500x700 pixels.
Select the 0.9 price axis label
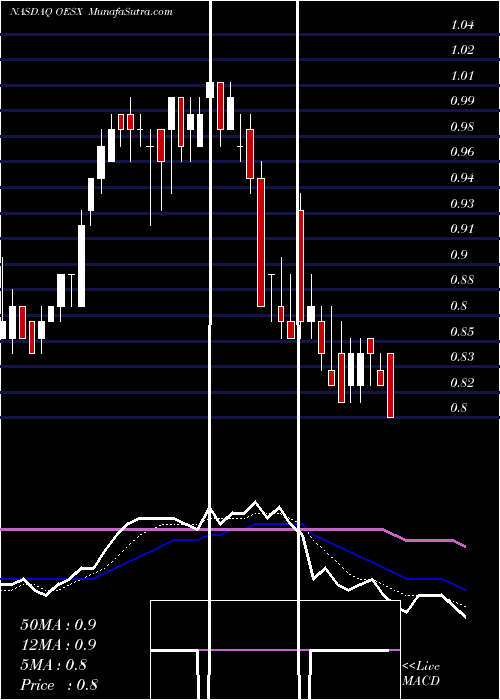click(x=459, y=255)
